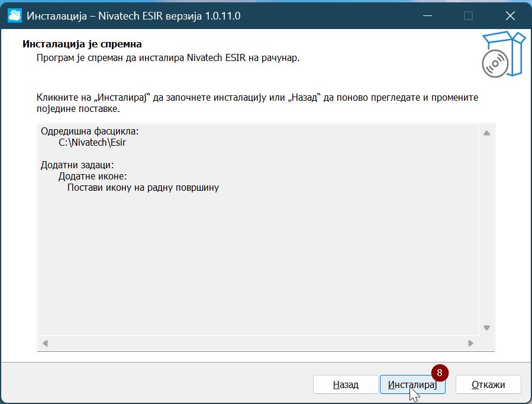Screen dimensions: 532x404
Task: Click the summary box scroll right arrow
Action: point(470,343)
